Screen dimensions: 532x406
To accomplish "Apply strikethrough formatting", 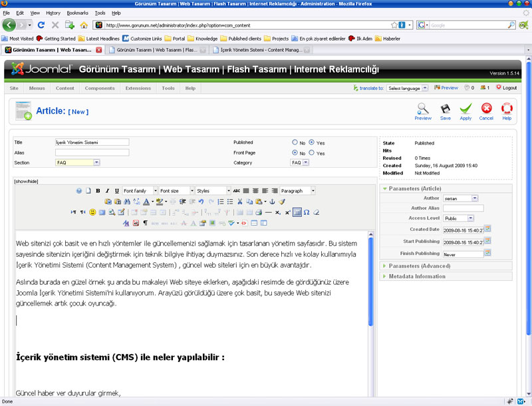I will 237,191.
